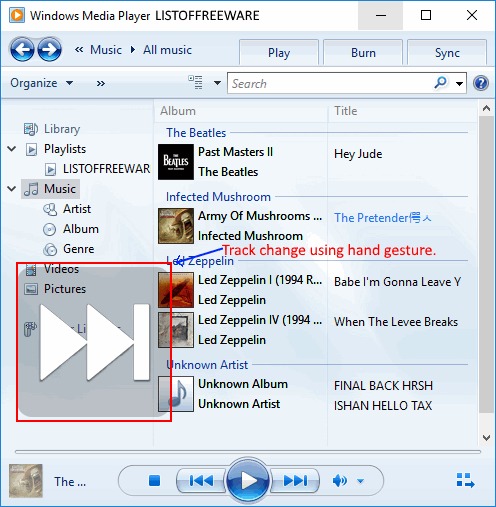Select FINAL BACK HRSH track
The image size is (496, 507).
pos(383,386)
